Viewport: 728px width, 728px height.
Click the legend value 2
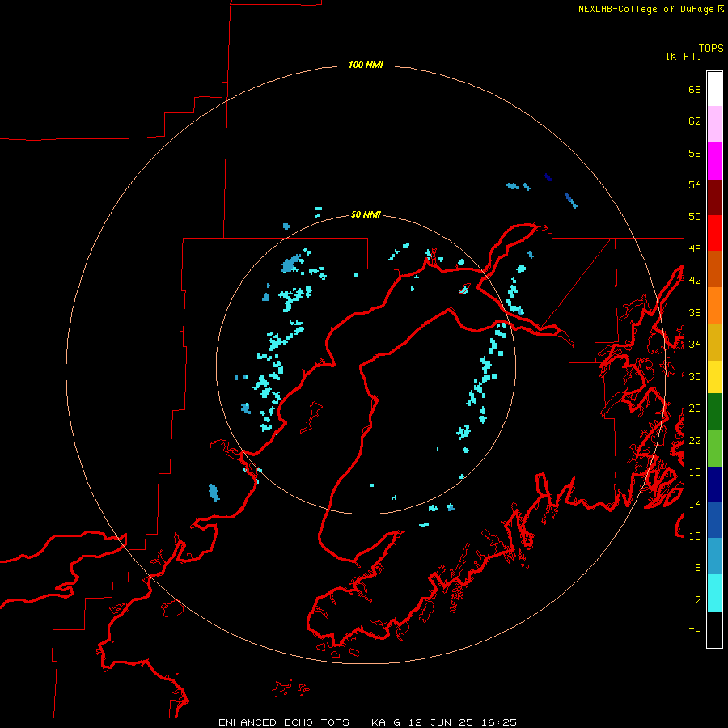pyautogui.click(x=698, y=600)
